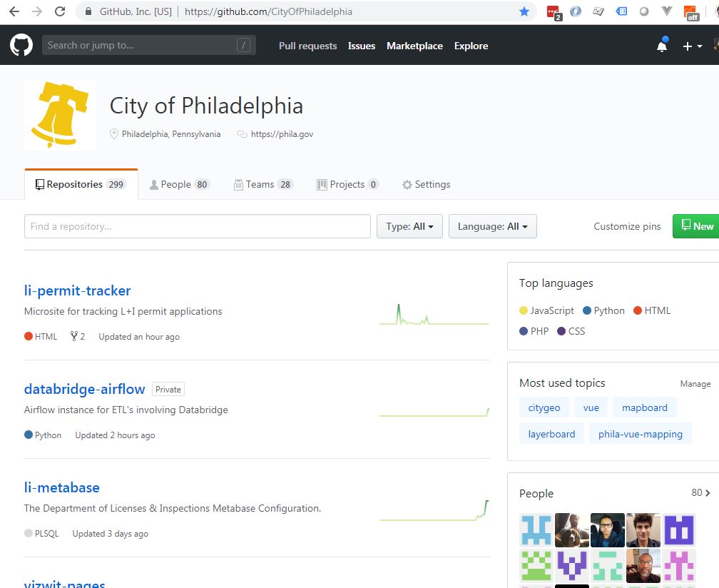Open green identicon avatar in second row
The width and height of the screenshot is (719, 588).
click(536, 566)
